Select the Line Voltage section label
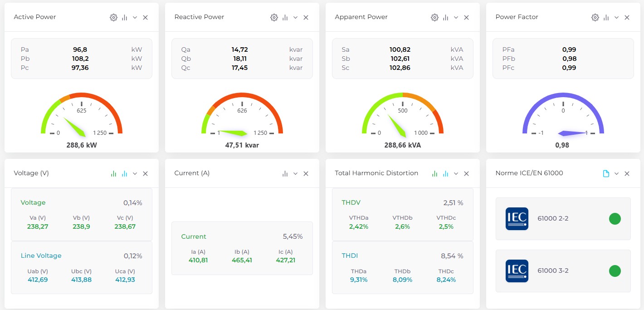The height and width of the screenshot is (310, 644). [41, 256]
